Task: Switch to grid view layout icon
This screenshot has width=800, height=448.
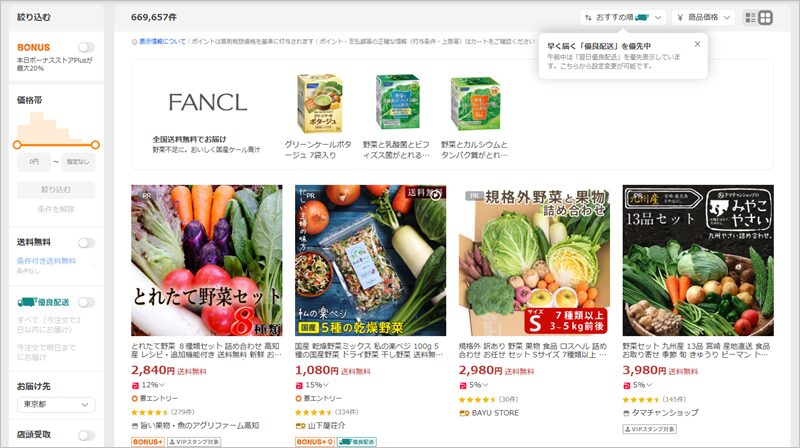Action: point(765,18)
